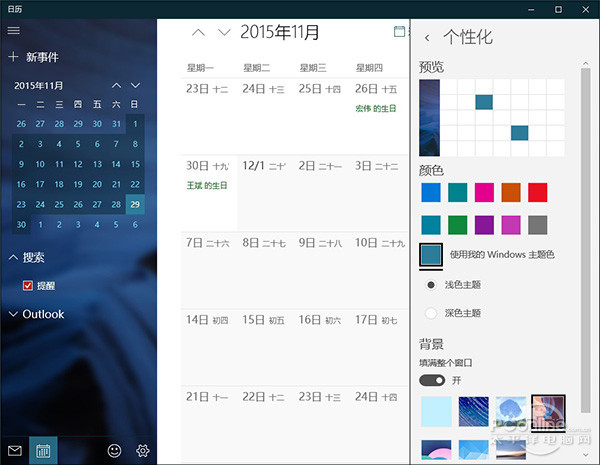
Task: Open settings gear icon
Action: [x=143, y=450]
